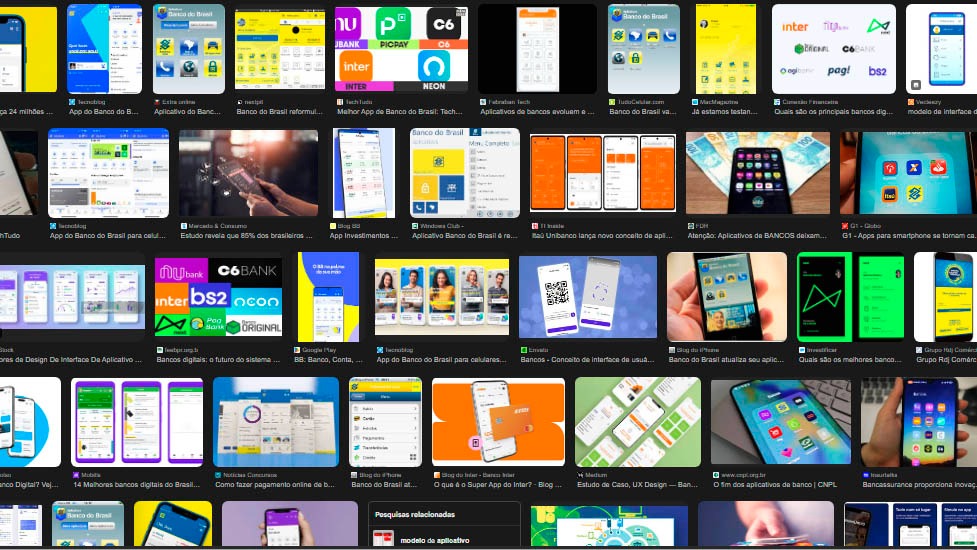Click 'Blog do Inter - Banco Inter' source text
This screenshot has width=977, height=550.
[x=479, y=475]
